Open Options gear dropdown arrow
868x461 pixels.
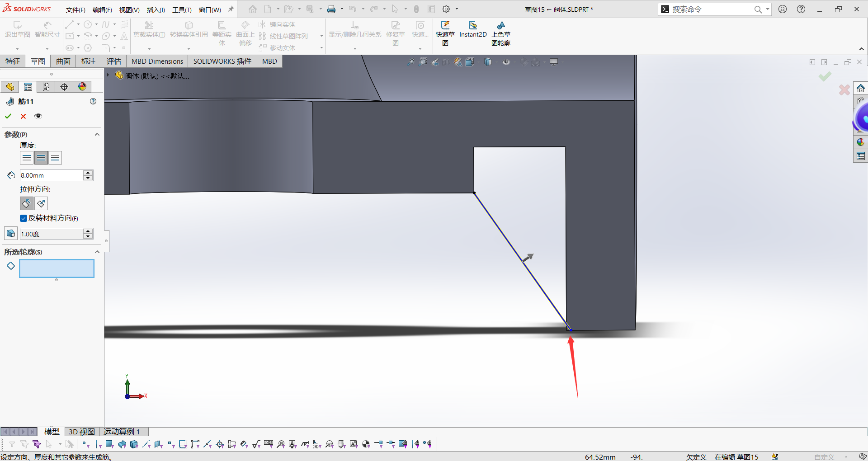point(457,9)
